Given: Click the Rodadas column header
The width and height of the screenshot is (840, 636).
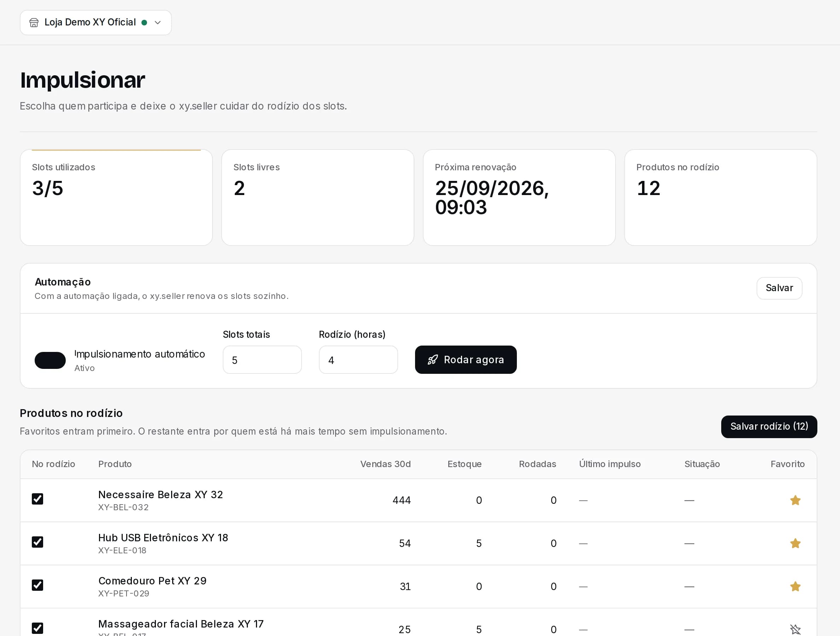Looking at the screenshot, I should 537,464.
